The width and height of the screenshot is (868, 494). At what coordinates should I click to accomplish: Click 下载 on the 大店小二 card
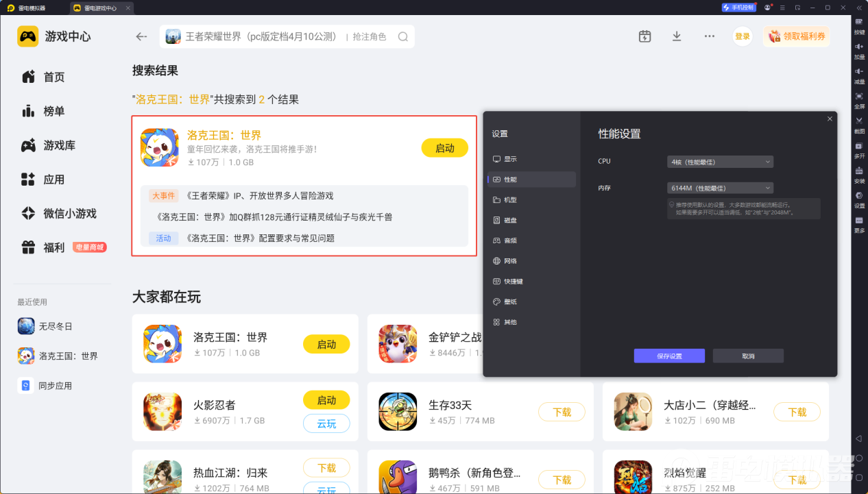797,412
